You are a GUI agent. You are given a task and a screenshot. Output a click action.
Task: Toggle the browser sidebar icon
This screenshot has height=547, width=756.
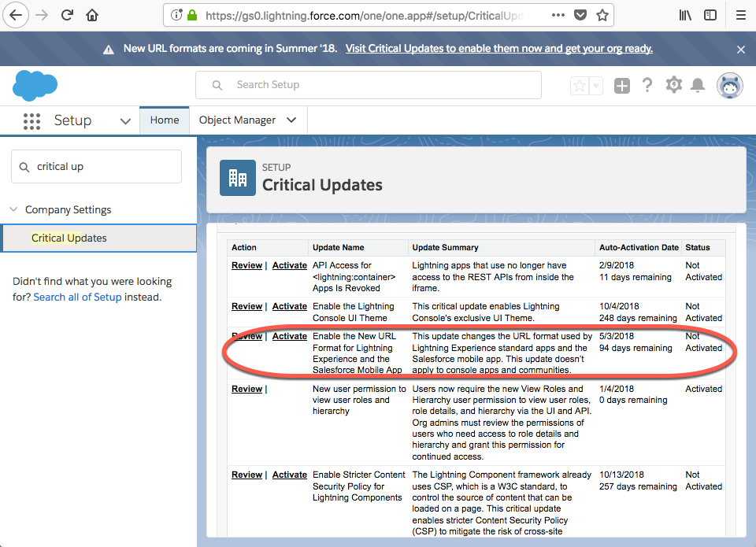point(710,16)
